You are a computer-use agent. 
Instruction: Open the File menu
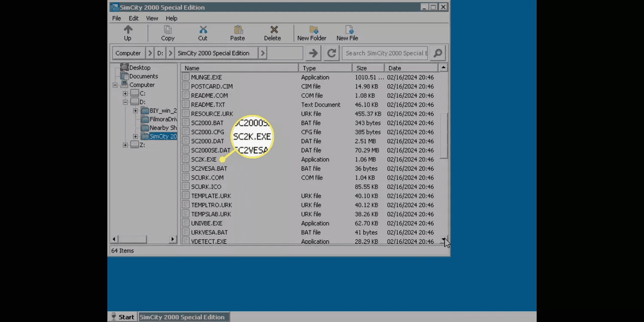point(116,18)
